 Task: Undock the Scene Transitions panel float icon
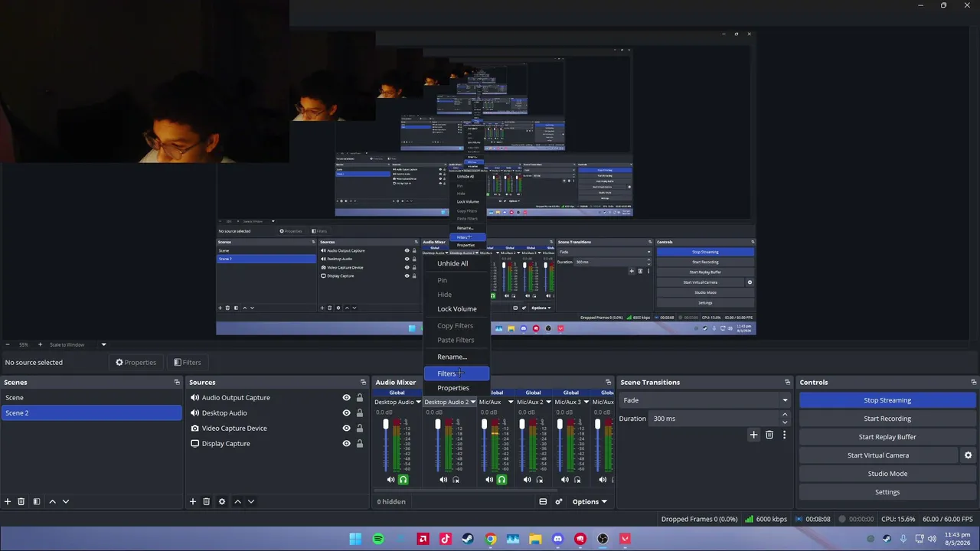tap(787, 382)
